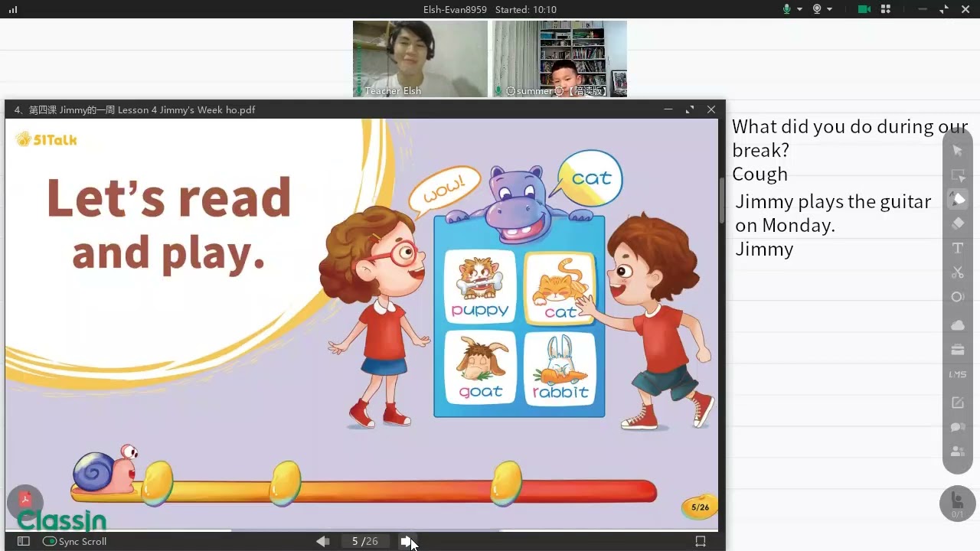Open the participants roster icon
Image resolution: width=980 pixels, height=551 pixels.
(x=957, y=452)
